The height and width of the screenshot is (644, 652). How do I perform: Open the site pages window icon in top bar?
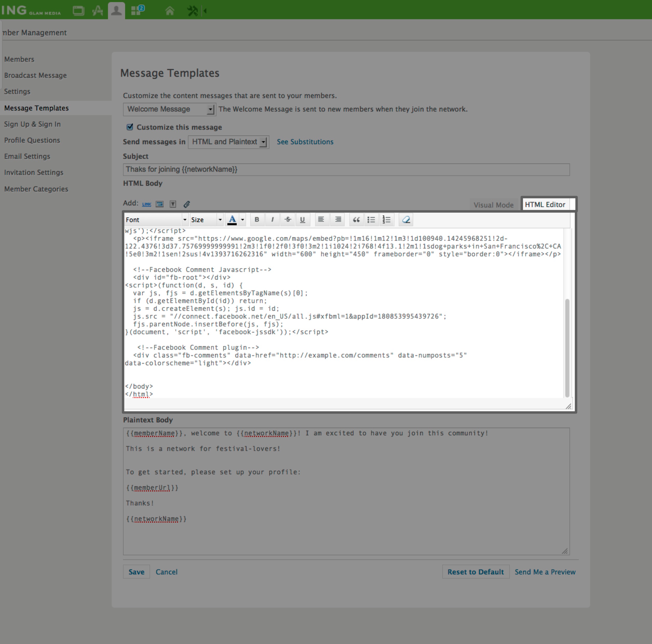78,10
